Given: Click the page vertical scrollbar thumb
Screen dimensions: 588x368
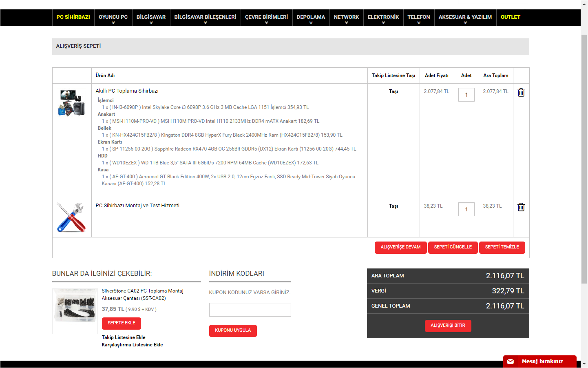Looking at the screenshot, I should point(584,158).
